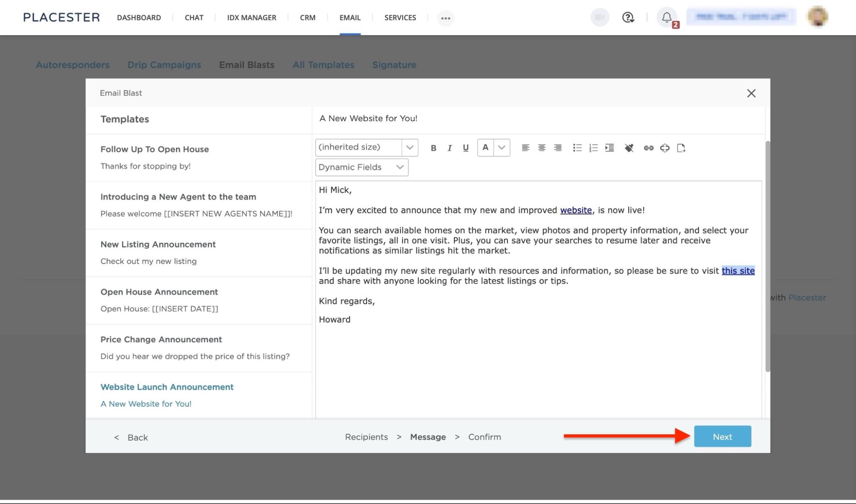The image size is (856, 504).
Task: Expand the inherited size font dropdown
Action: [x=409, y=147]
